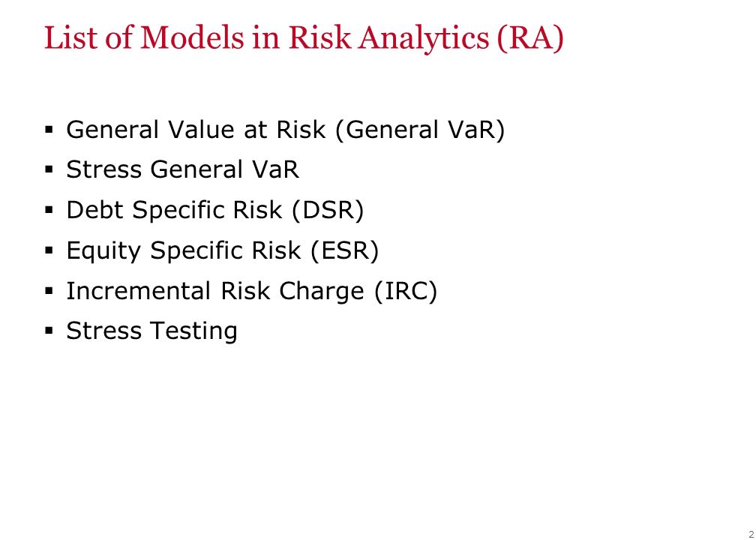
Task: Select the 'Stress General VaR' bullet text
Action: coord(183,169)
